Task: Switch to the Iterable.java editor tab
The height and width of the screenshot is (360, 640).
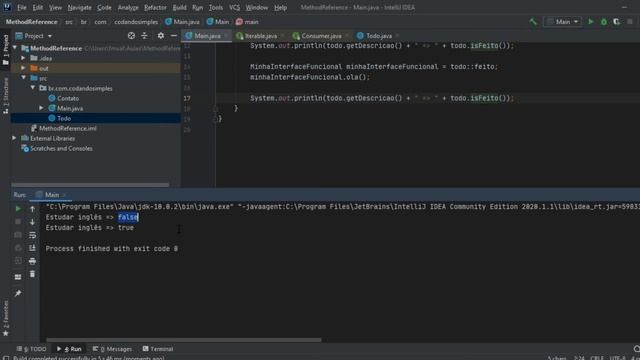Action: pos(260,36)
